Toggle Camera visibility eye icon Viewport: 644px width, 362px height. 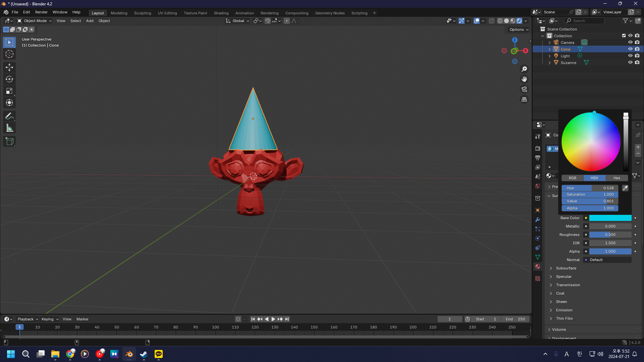(x=630, y=43)
